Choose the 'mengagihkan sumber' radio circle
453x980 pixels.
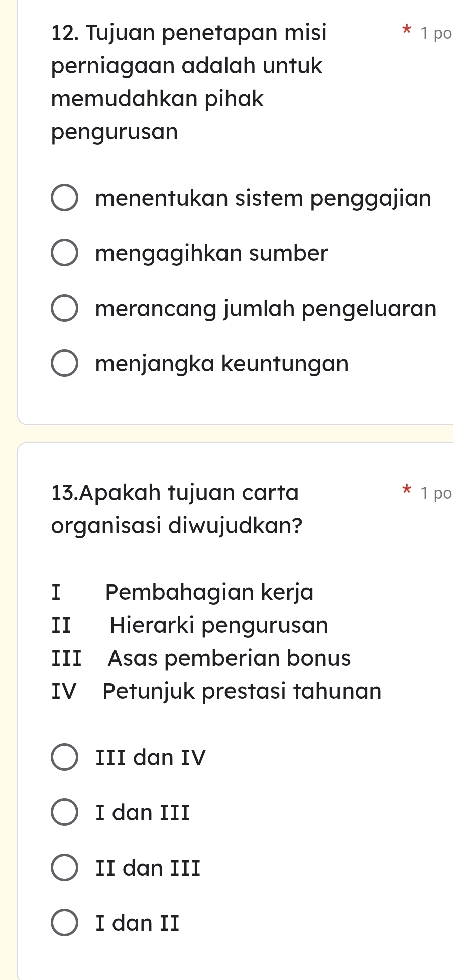click(x=64, y=253)
